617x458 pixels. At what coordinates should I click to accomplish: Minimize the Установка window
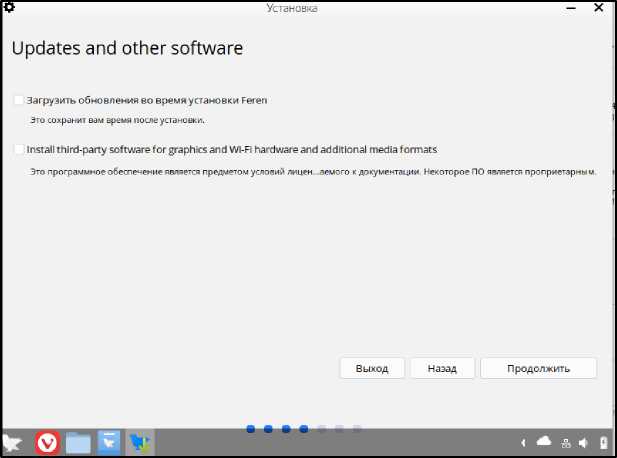tap(571, 8)
